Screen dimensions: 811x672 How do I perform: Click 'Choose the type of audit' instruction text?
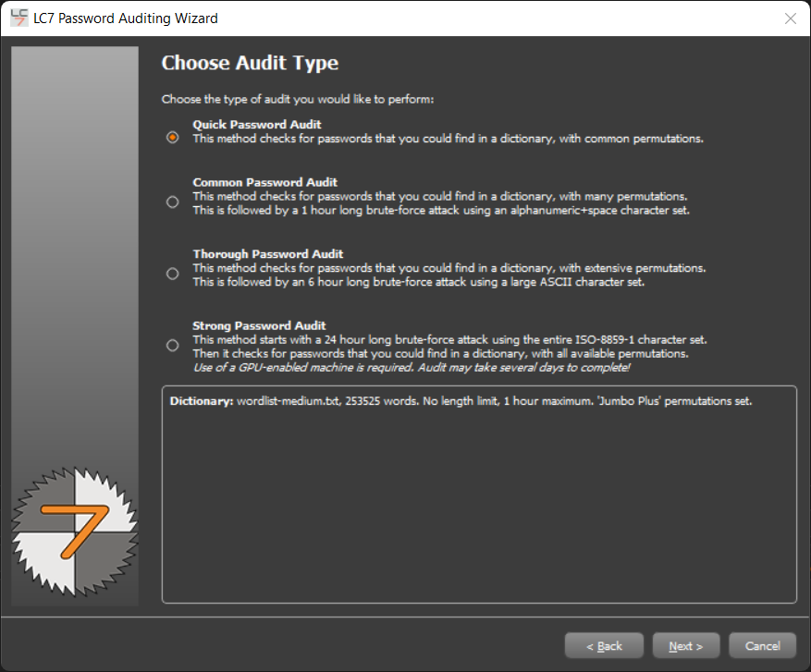point(298,99)
